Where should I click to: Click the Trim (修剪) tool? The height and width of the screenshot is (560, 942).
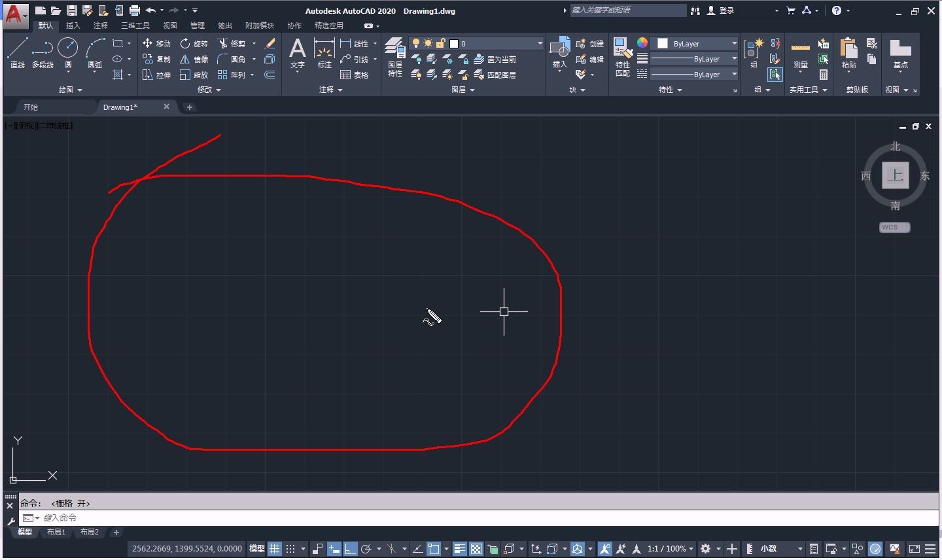point(232,43)
